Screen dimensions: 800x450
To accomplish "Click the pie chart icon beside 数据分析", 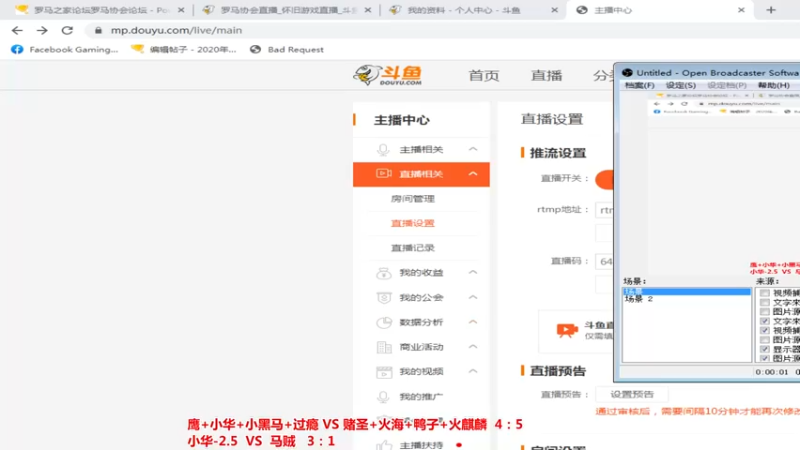I will [x=384, y=322].
